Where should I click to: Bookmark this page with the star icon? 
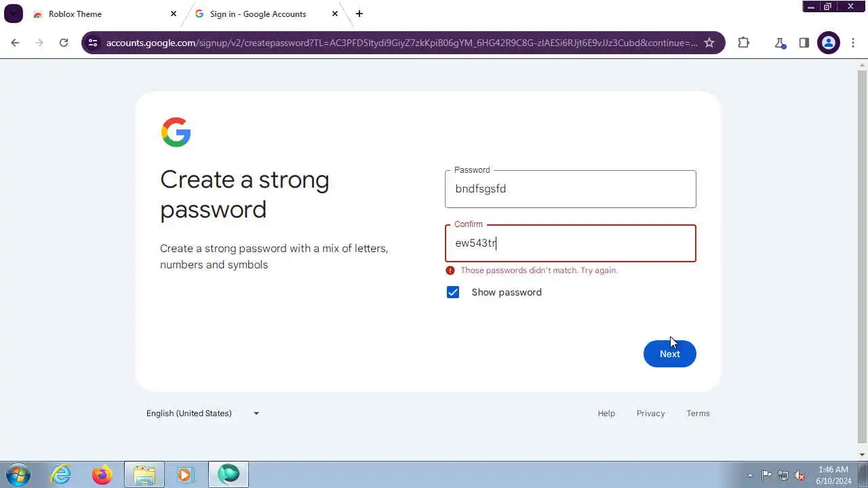709,43
